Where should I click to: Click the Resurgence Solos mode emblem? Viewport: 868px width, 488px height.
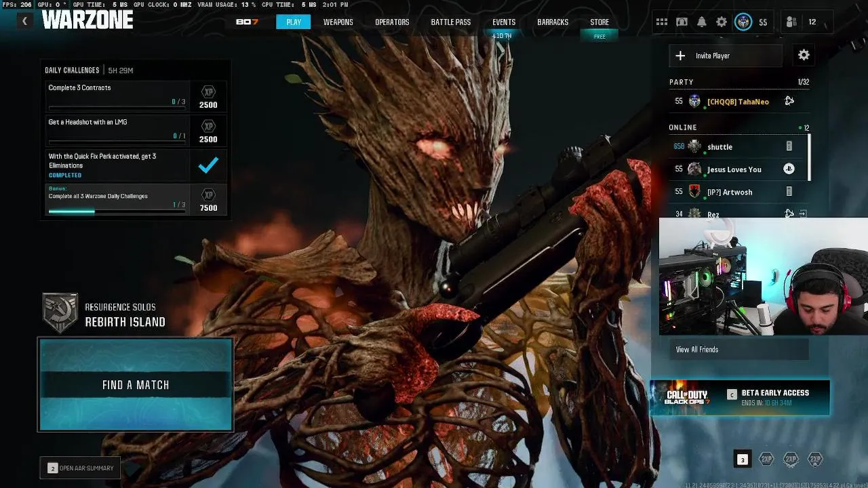pyautogui.click(x=60, y=312)
